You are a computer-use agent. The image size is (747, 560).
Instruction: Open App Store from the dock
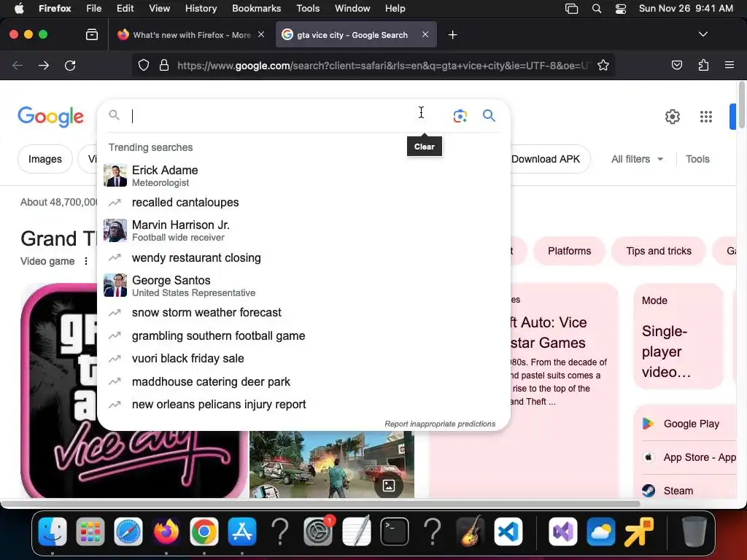pos(242,532)
